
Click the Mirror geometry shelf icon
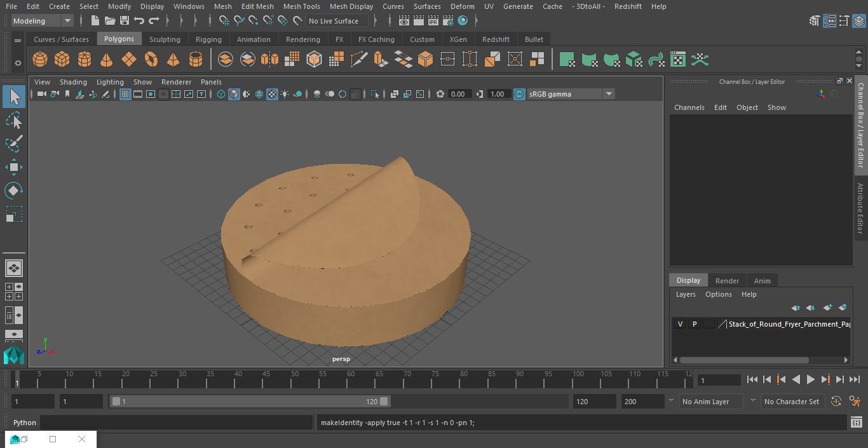[x=270, y=60]
